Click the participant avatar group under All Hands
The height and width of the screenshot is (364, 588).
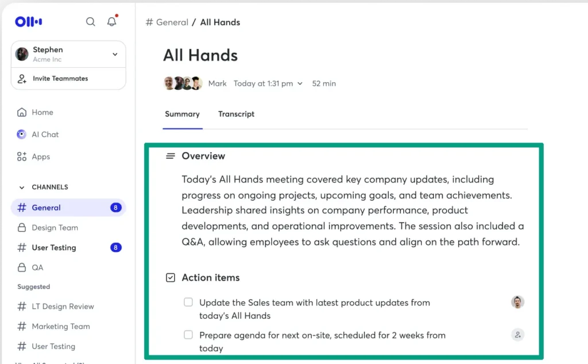(x=183, y=83)
